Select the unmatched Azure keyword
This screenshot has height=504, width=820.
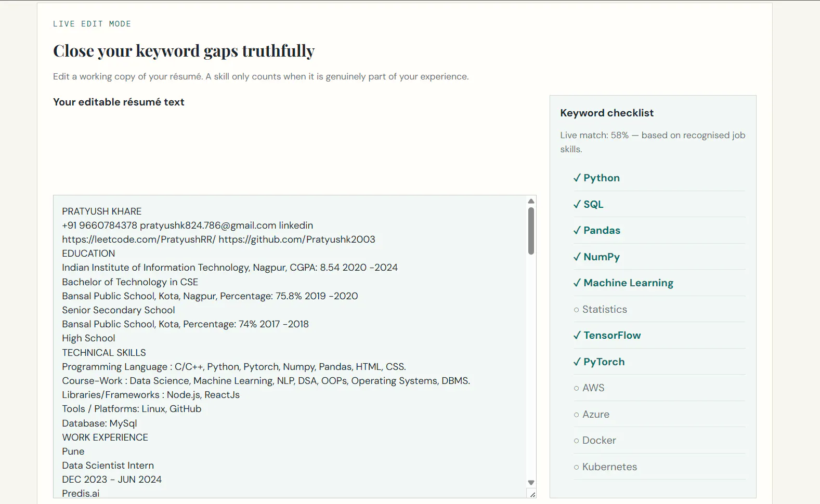(659, 414)
